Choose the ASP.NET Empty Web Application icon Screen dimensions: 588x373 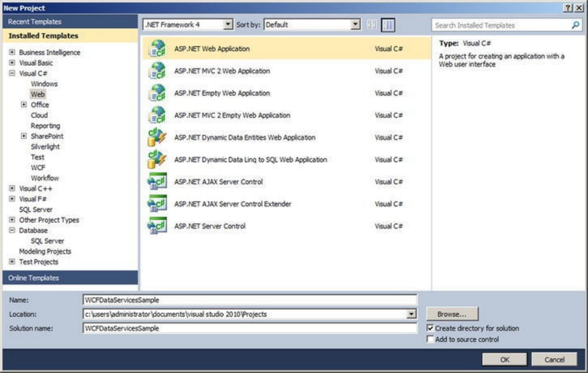(x=157, y=93)
